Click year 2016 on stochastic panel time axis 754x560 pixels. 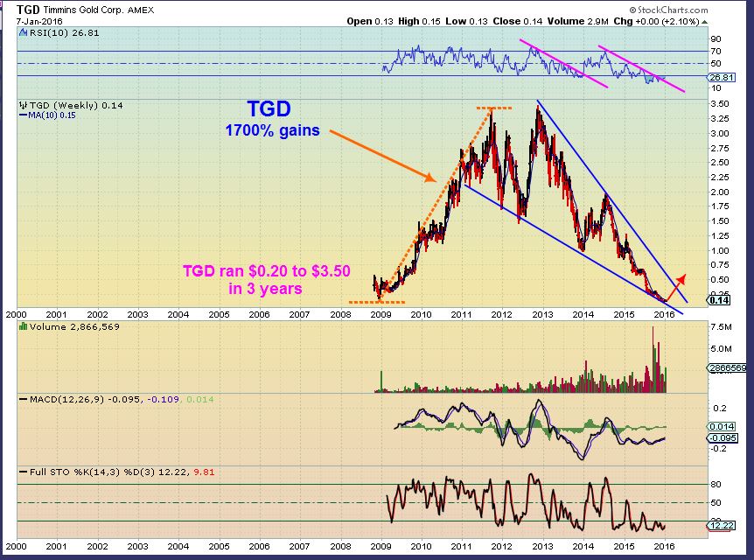[664, 547]
